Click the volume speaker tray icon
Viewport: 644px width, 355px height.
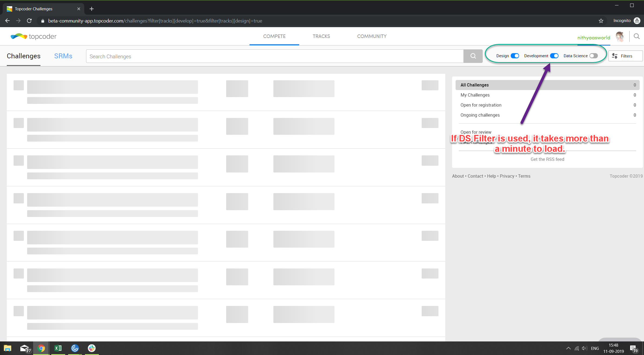tap(585, 348)
